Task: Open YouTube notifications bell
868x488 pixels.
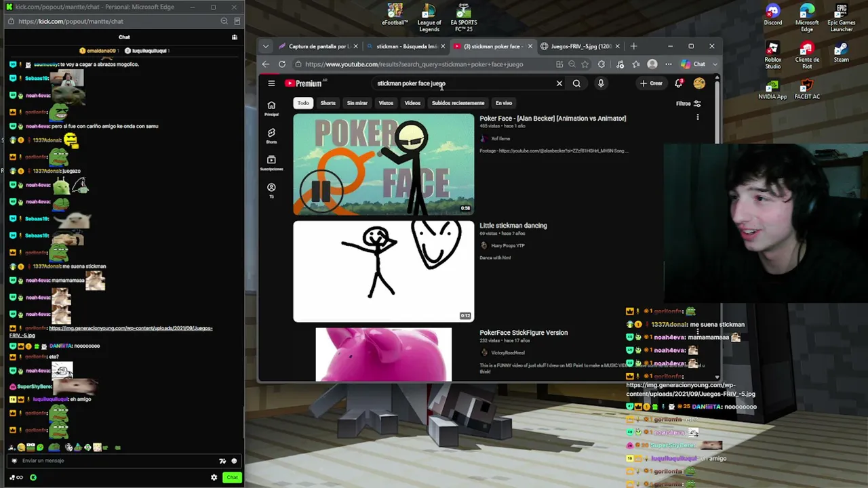Action: 679,83
